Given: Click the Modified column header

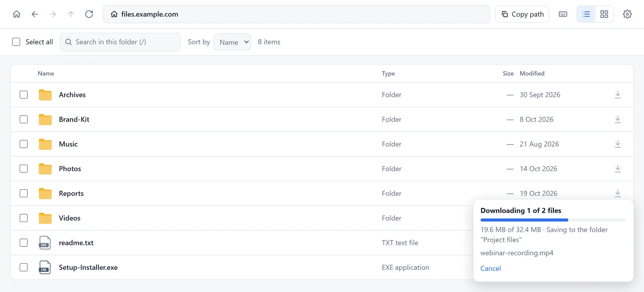Looking at the screenshot, I should coord(532,73).
